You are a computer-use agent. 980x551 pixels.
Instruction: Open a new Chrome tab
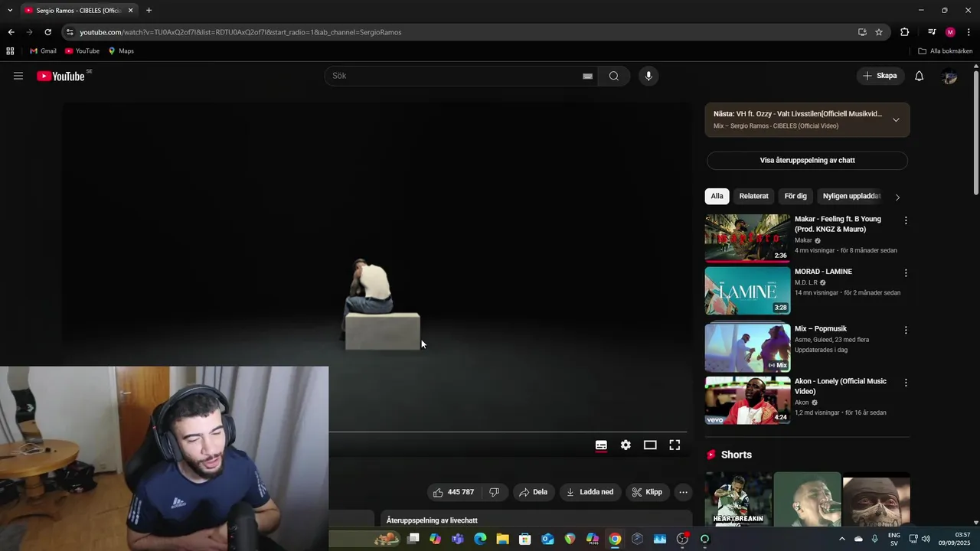(x=149, y=10)
